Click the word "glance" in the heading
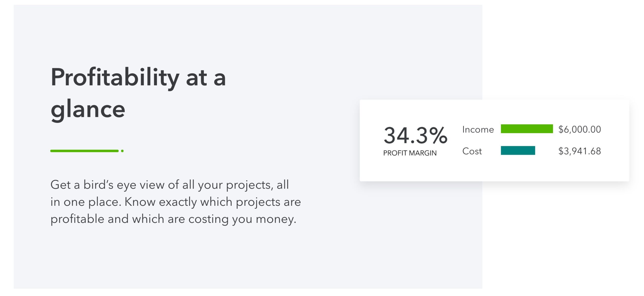Viewport: 644px width, 296px height. [x=88, y=110]
